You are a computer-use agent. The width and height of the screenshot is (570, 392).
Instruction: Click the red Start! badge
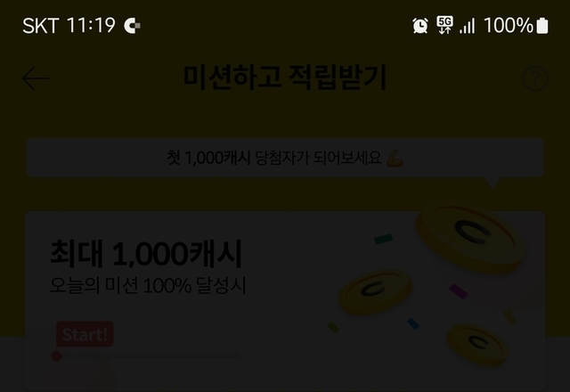click(x=85, y=334)
